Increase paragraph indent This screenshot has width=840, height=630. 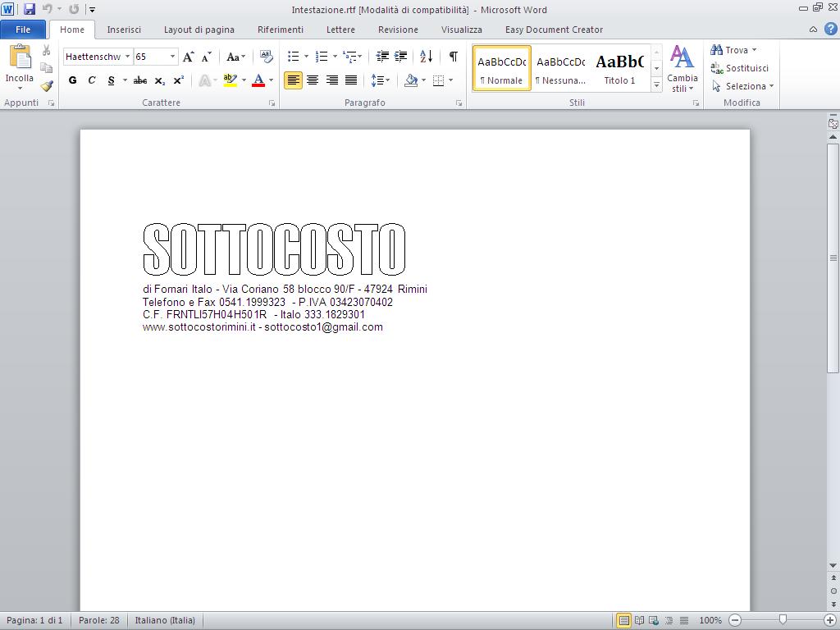pos(400,57)
